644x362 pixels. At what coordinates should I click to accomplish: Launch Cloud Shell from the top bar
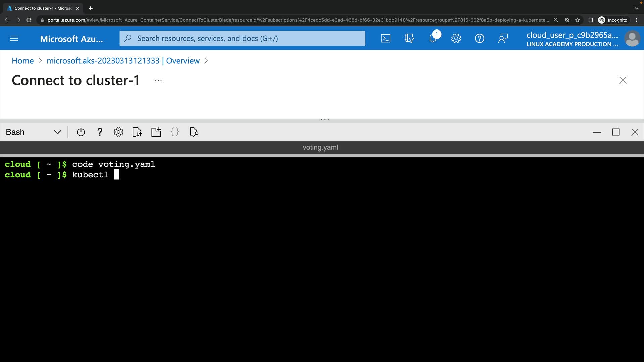click(x=386, y=38)
